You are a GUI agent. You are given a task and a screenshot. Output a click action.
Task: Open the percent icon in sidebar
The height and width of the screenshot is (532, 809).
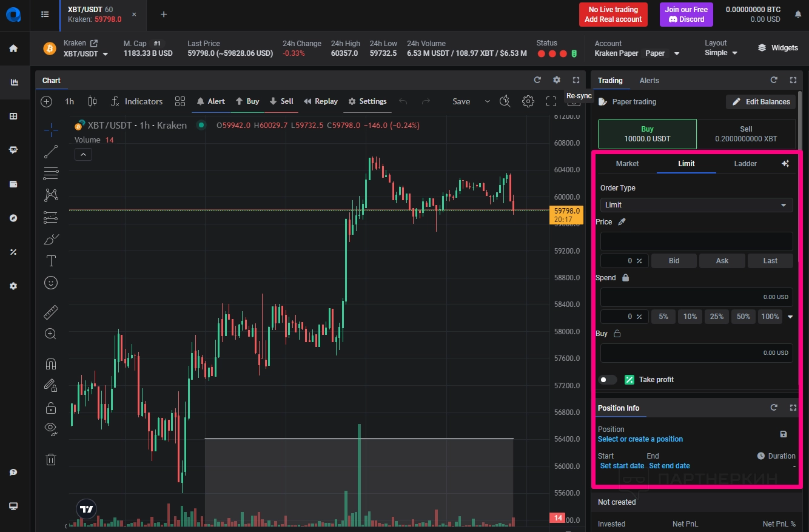coord(13,252)
